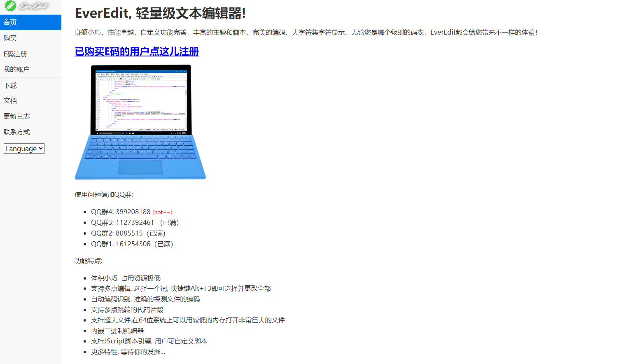Viewport: 628px width, 364px height.
Task: View the 文档 documentation page
Action: pos(10,100)
